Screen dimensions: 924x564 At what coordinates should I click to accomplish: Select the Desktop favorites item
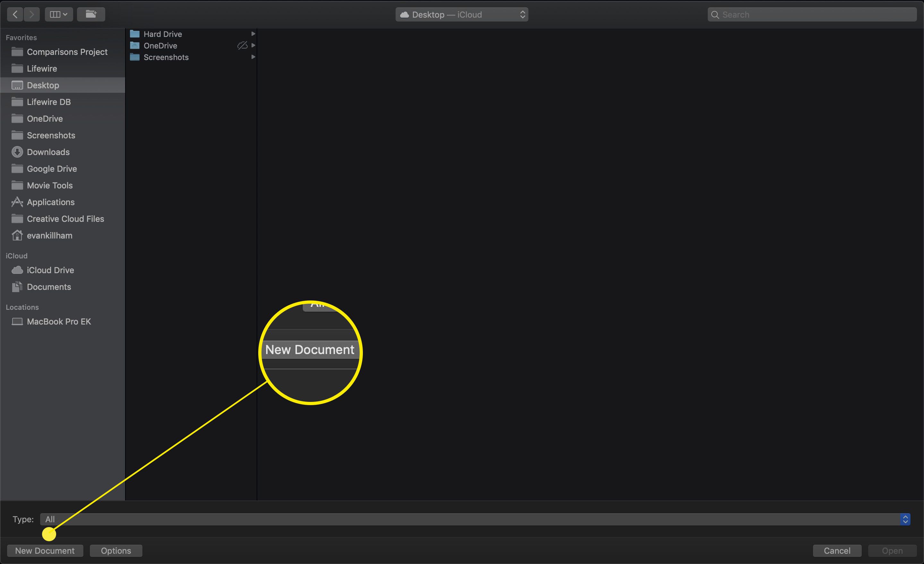coord(42,84)
